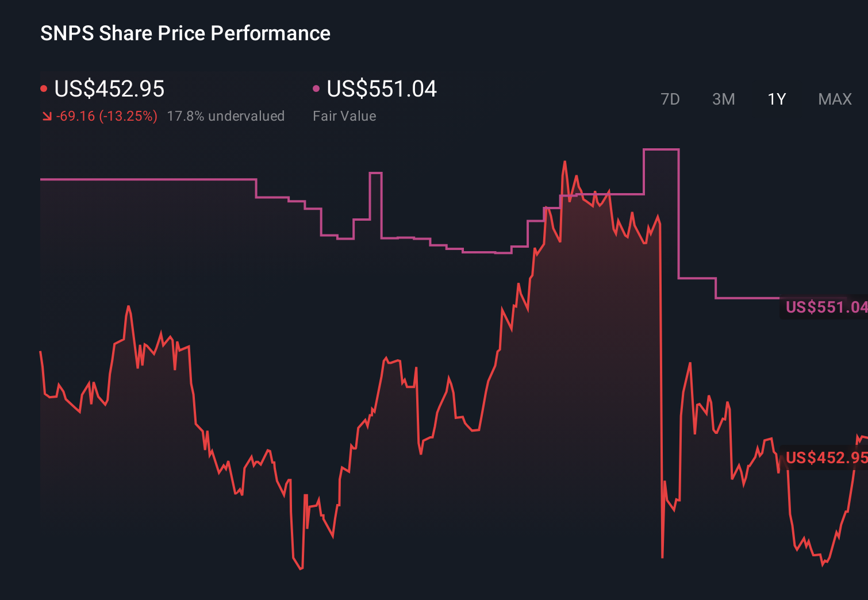Screen dimensions: 868x600
Task: Click the US$551.04 headline price
Action: pos(381,89)
